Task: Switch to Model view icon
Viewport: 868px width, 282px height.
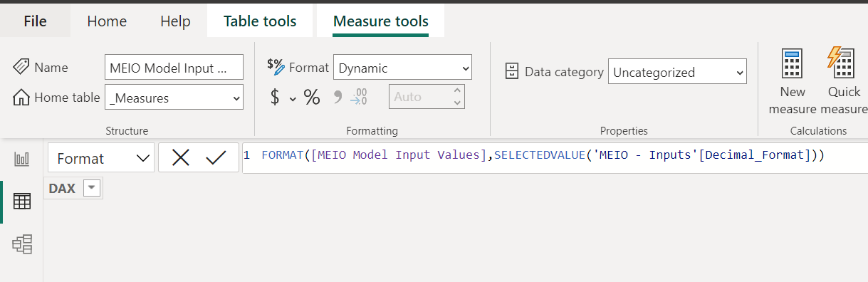Action: coord(22,245)
